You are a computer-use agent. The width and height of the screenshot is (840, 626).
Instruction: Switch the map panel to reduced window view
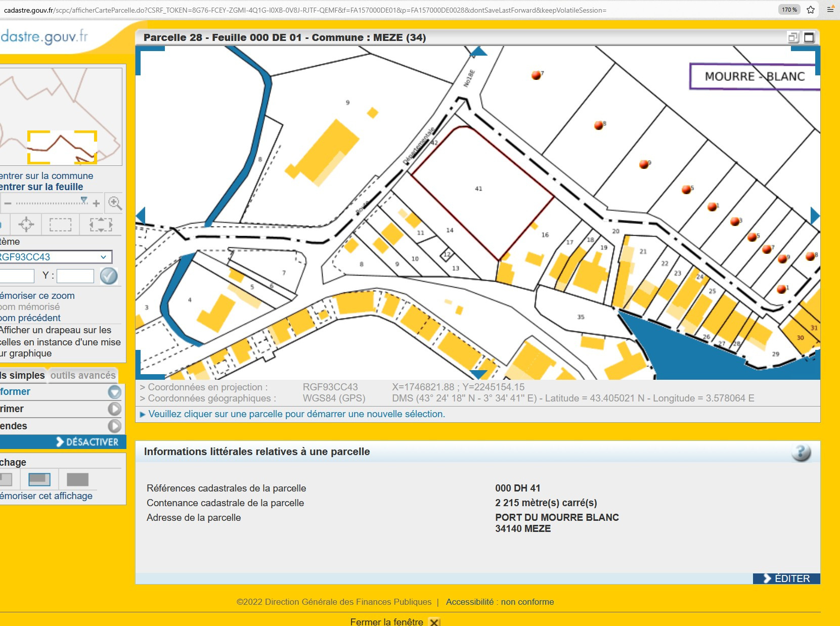(793, 37)
